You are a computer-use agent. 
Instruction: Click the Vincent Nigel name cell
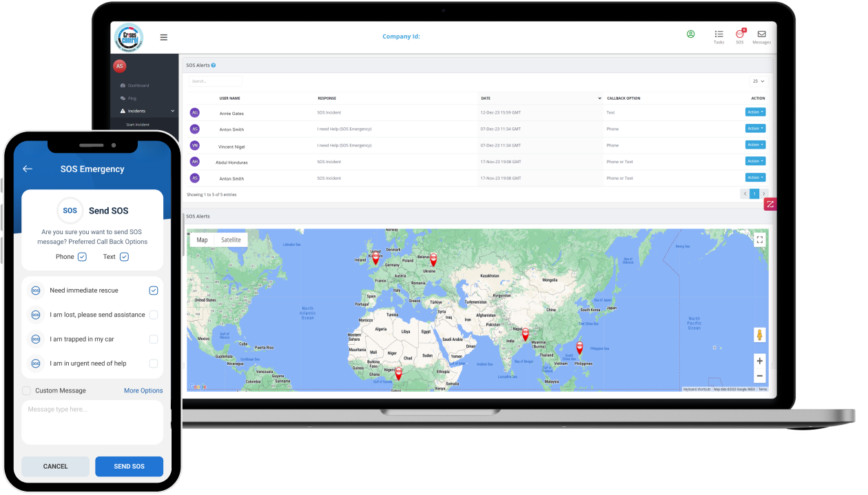pos(231,147)
